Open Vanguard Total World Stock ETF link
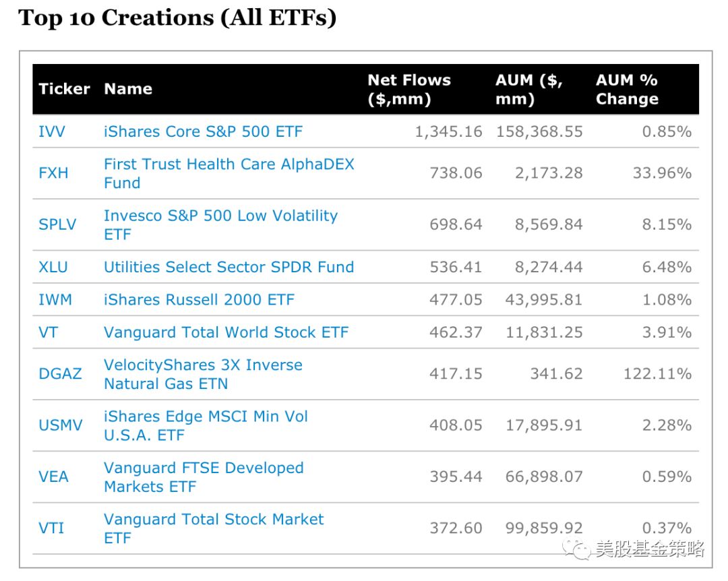The height and width of the screenshot is (581, 728). [226, 332]
